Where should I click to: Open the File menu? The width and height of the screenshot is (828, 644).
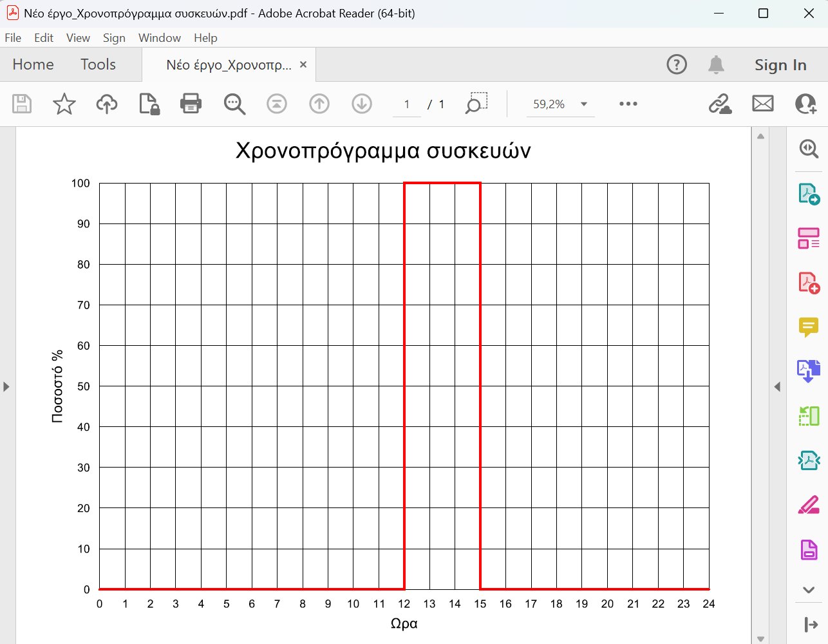point(13,38)
